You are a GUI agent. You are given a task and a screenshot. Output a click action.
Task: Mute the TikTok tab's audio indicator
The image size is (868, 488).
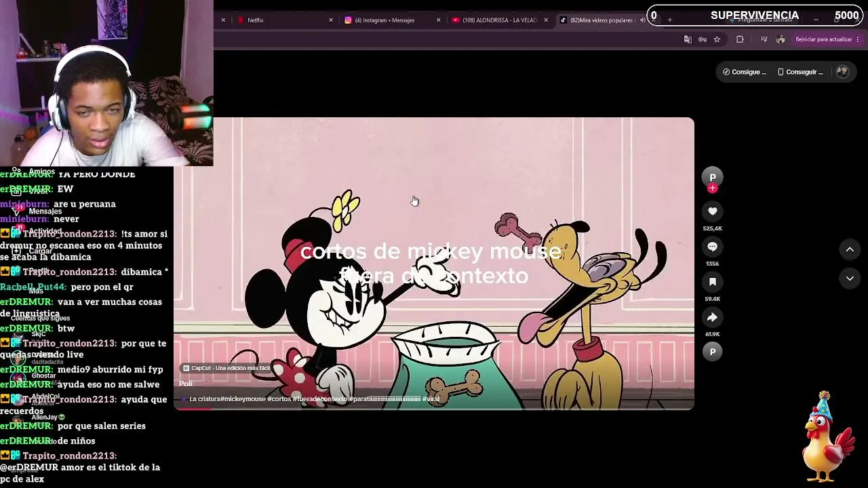pyautogui.click(x=643, y=20)
